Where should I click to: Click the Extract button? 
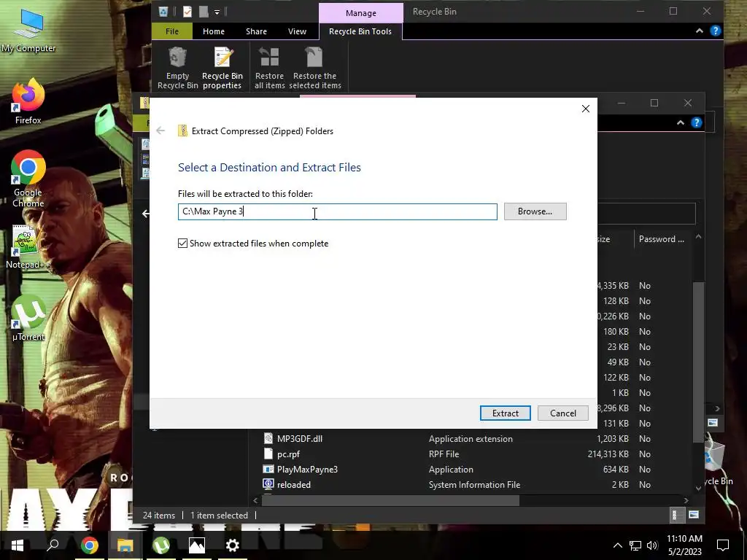tap(505, 413)
